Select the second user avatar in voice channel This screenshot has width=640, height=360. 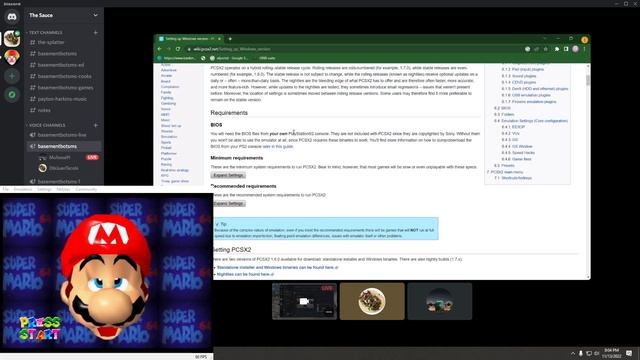(x=42, y=168)
